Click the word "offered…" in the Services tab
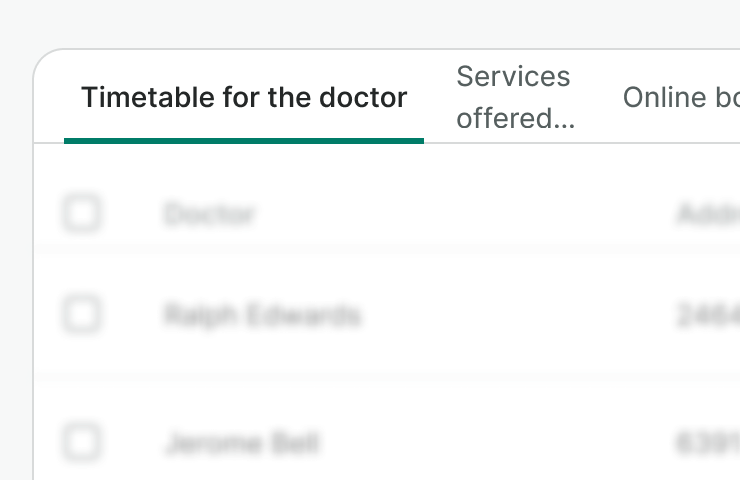 (x=516, y=118)
